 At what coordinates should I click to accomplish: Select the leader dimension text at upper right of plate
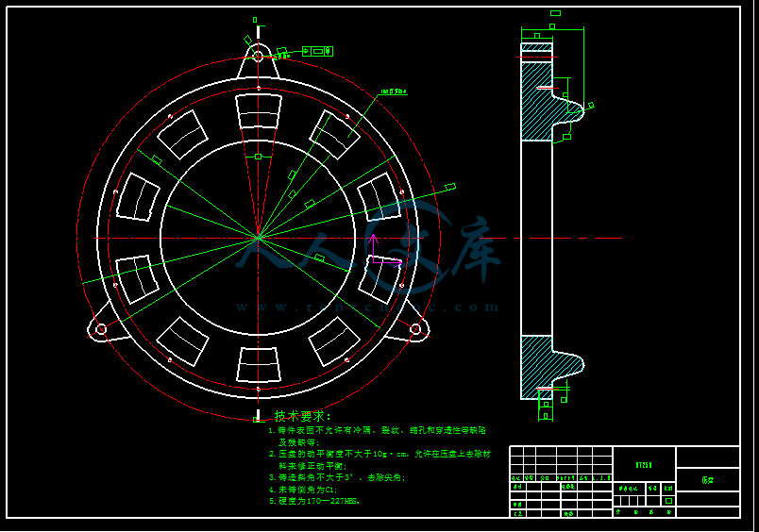coord(394,91)
